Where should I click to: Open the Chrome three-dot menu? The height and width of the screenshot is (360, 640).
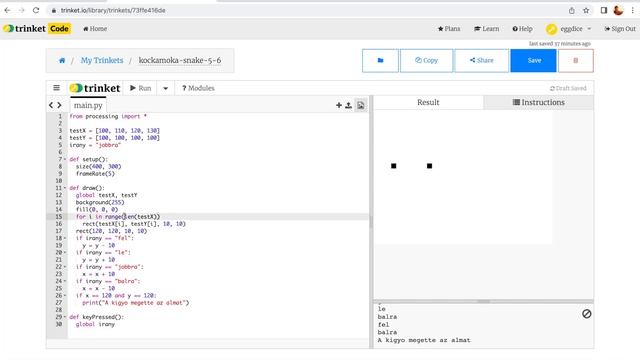coord(633,11)
